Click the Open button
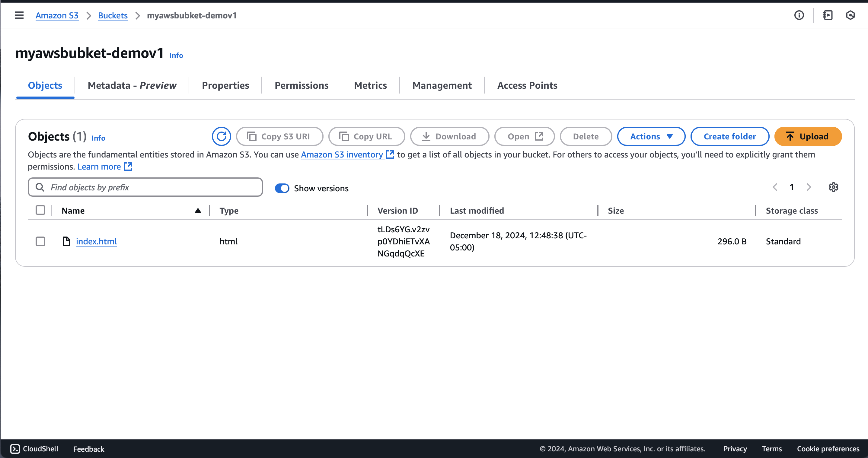 524,136
